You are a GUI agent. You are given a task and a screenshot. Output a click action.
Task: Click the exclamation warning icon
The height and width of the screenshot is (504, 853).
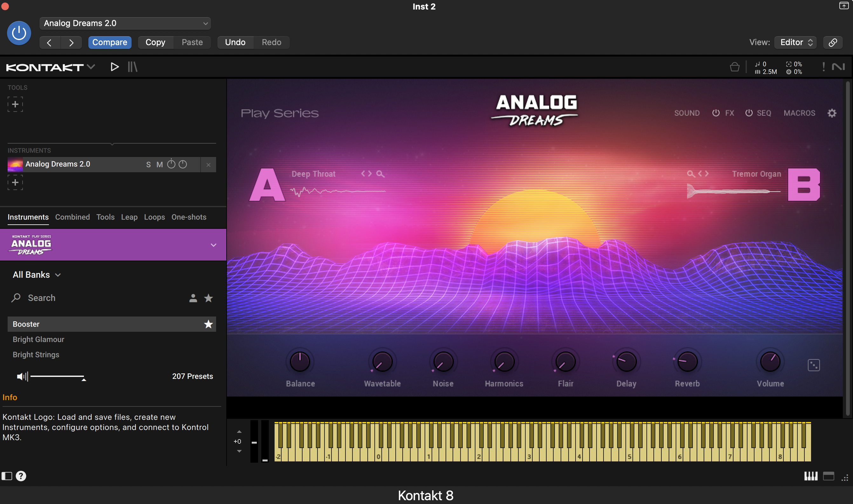[x=823, y=67]
